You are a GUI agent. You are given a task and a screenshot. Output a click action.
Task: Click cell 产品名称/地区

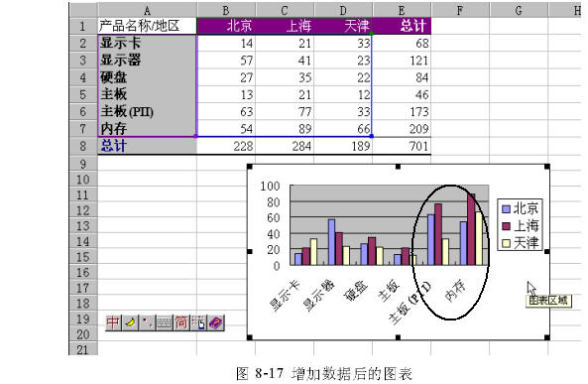147,26
